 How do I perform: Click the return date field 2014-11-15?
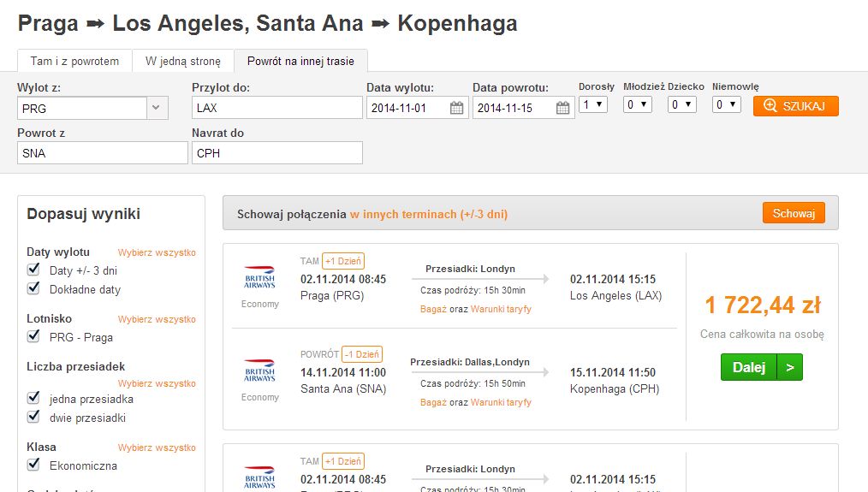tap(524, 108)
